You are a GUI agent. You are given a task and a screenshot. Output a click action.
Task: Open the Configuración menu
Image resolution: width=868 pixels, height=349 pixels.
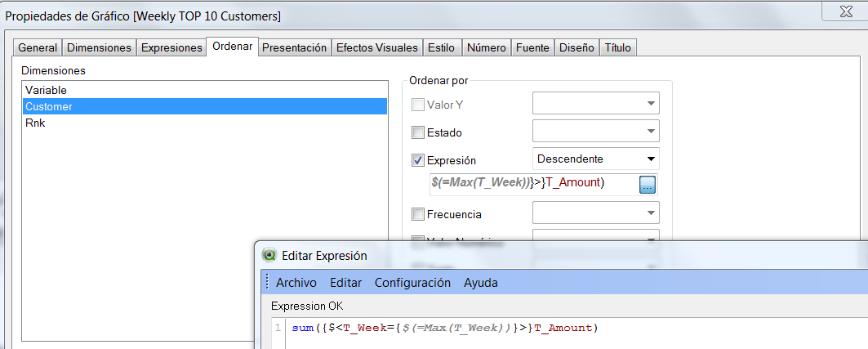pos(413,283)
